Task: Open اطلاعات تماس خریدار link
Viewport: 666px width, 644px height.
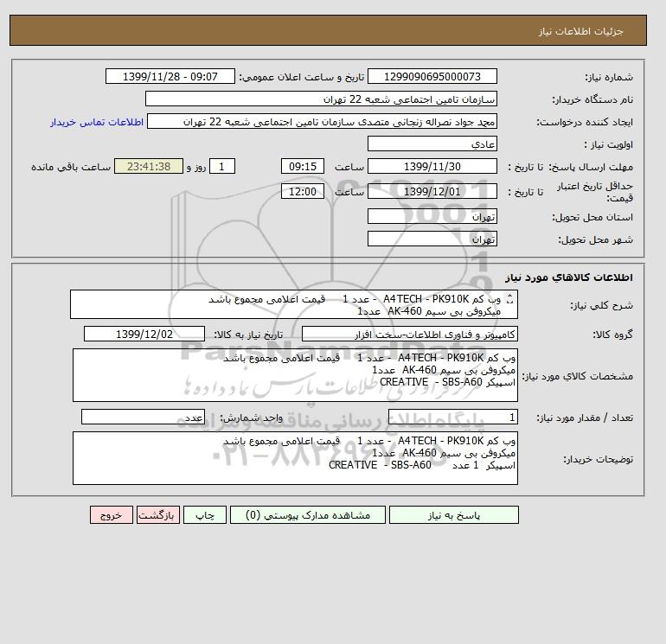Action: tap(97, 122)
